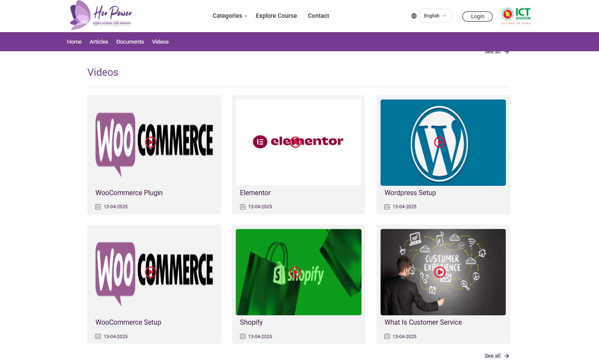
Task: Select the Documents tab in purple bar
Action: pos(130,42)
